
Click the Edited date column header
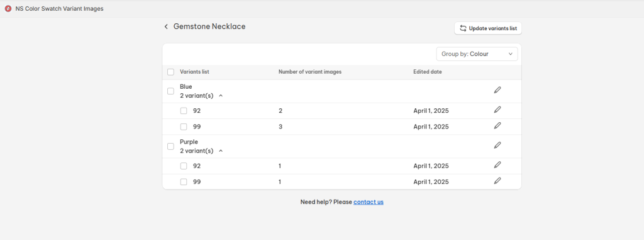(428, 72)
